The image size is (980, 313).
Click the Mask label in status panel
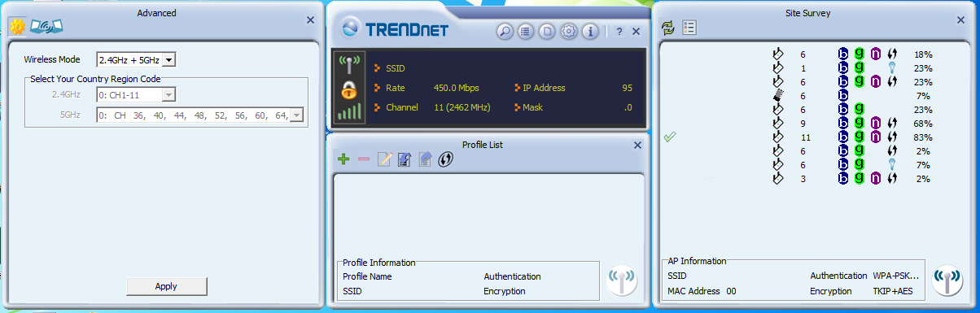pyautogui.click(x=533, y=107)
